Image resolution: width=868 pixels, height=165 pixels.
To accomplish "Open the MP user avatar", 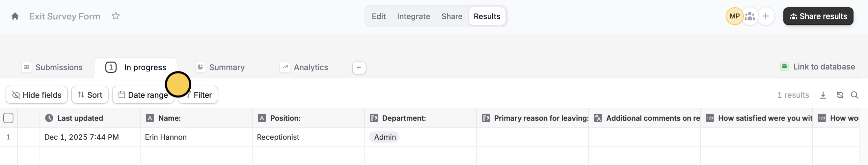I will [734, 16].
